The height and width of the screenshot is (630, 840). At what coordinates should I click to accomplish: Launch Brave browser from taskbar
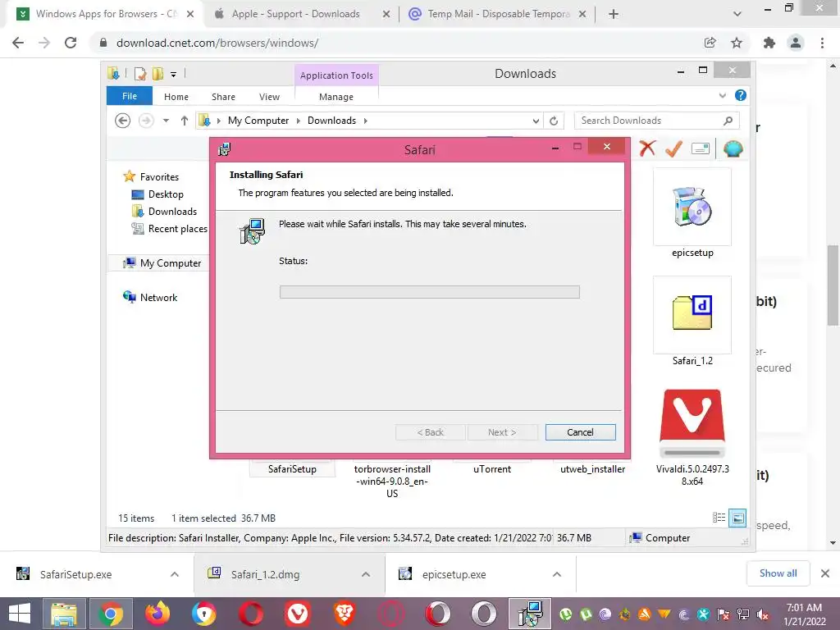pyautogui.click(x=345, y=614)
